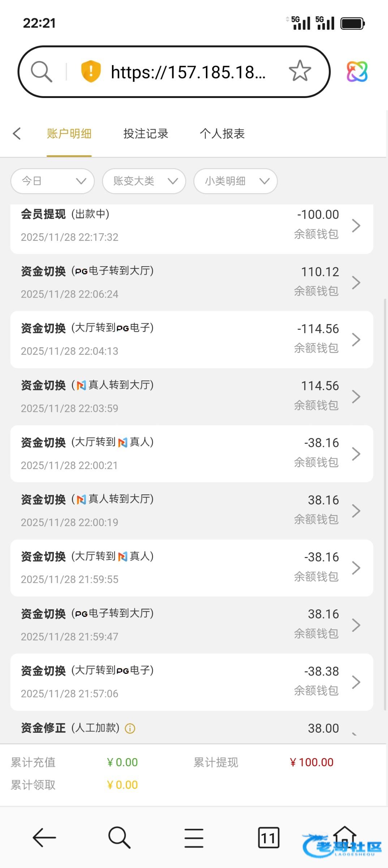This screenshot has height=868, width=388.
Task: Open the 账变大类 category dropdown
Action: pos(144,181)
